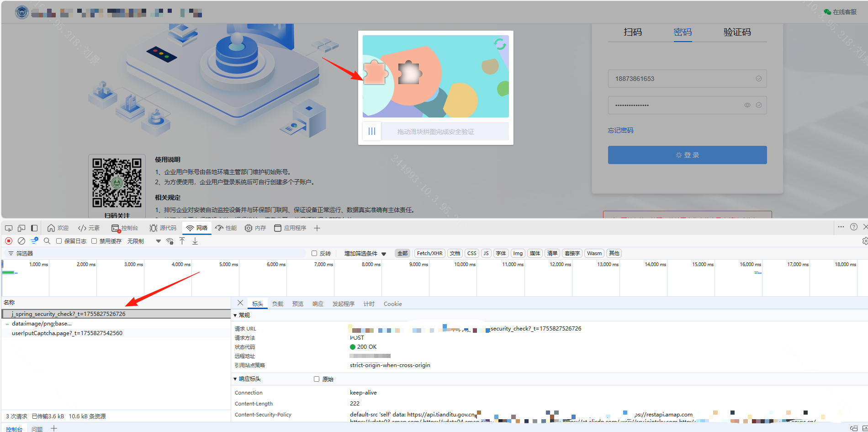Screen dimensions: 868x432
Task: Click the clear icon in password field
Action: (x=759, y=105)
